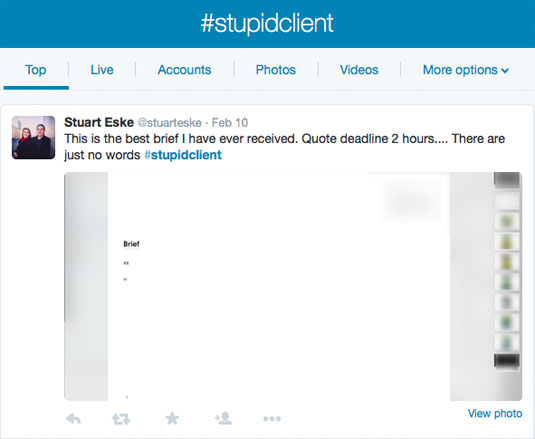
Task: Switch to the Live tab
Action: click(x=102, y=70)
